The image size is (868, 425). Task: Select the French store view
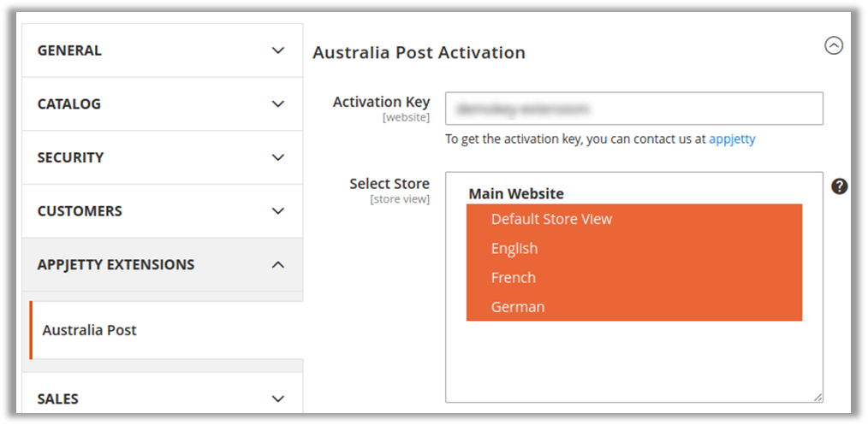pos(514,277)
